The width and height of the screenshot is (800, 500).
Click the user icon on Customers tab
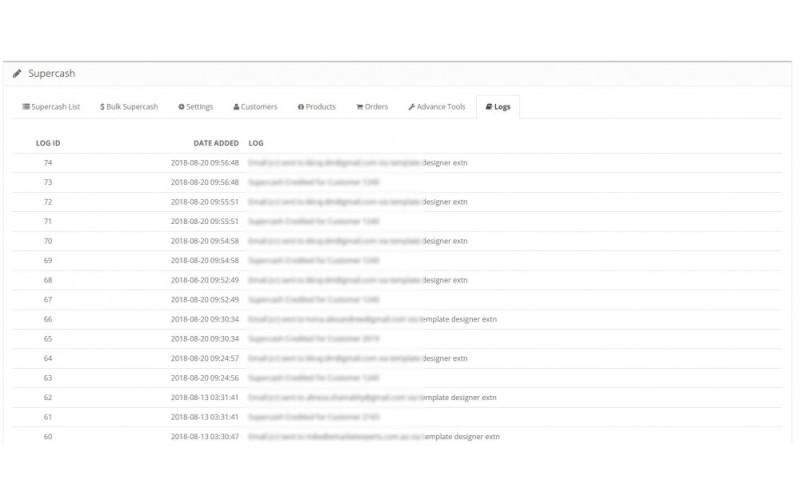pyautogui.click(x=236, y=107)
